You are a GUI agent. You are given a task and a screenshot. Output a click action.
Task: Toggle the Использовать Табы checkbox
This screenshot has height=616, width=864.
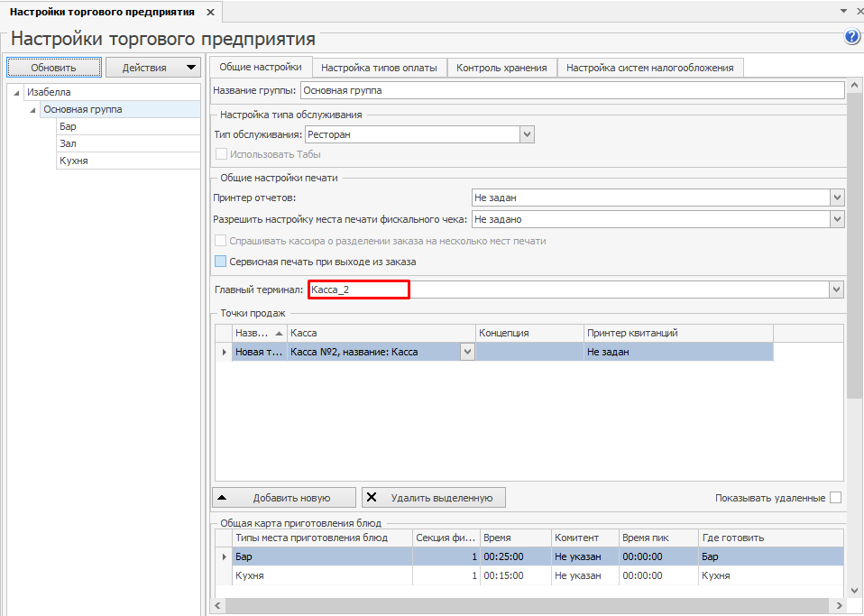221,154
